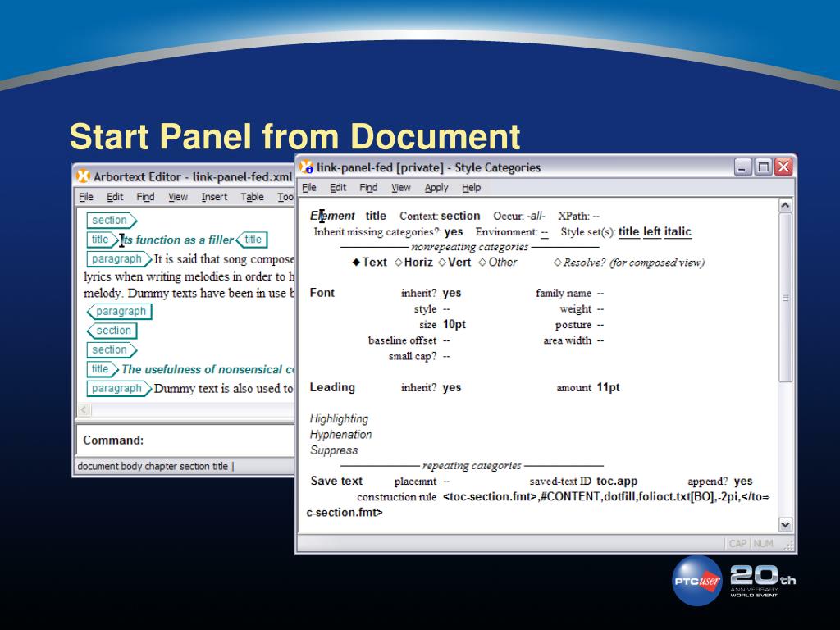
Task: Click the second opening section tag, above 'The usefulness' title
Action: coord(112,349)
